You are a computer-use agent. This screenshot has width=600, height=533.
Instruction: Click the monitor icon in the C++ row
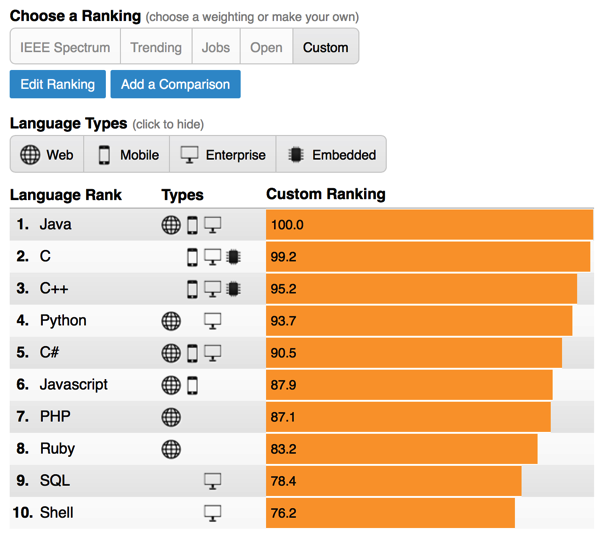[x=212, y=289]
